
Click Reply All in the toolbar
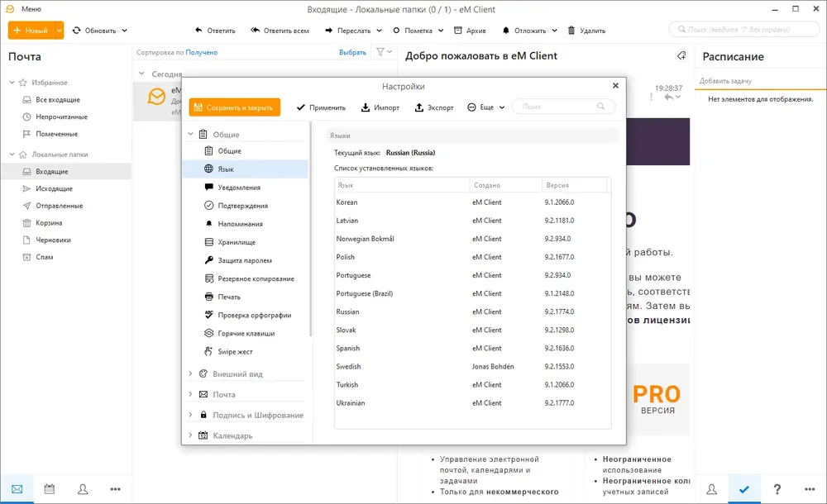tap(280, 31)
